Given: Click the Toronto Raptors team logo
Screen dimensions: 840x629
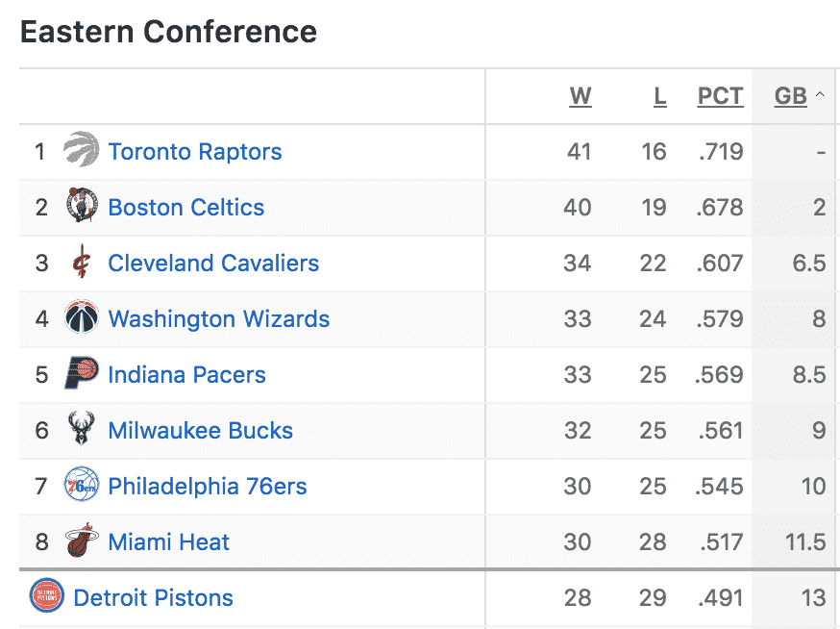Looking at the screenshot, I should (82, 149).
